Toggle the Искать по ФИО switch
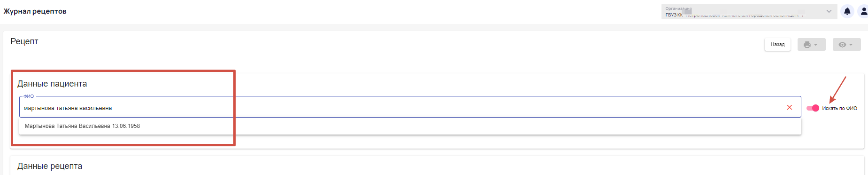 pyautogui.click(x=813, y=108)
